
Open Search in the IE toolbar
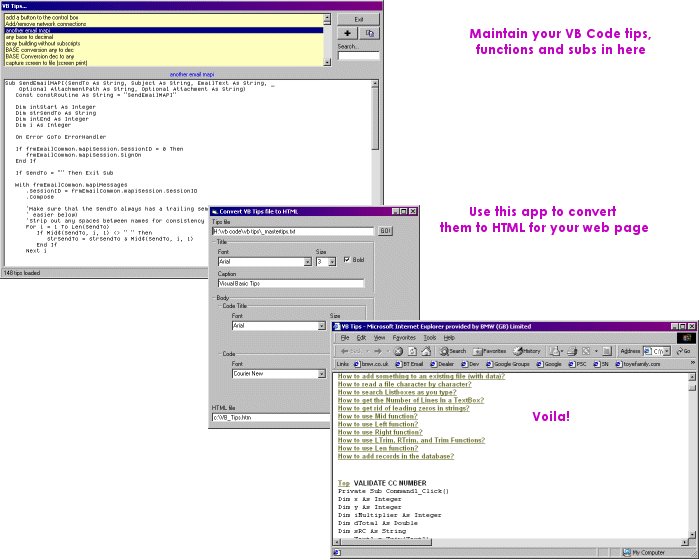click(452, 351)
